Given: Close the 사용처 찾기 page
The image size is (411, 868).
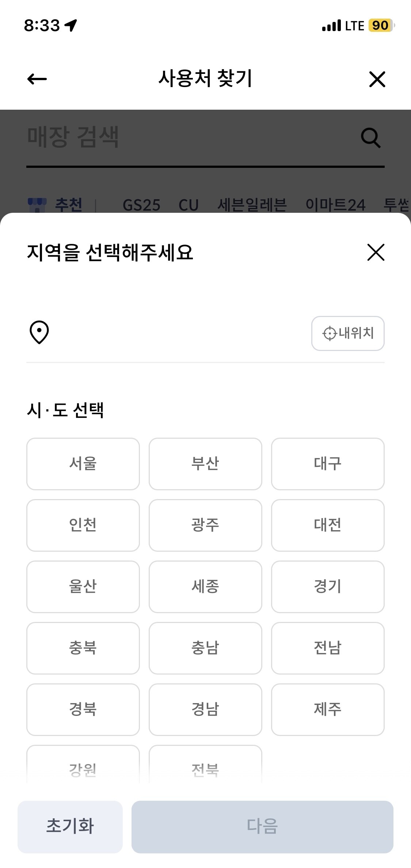Looking at the screenshot, I should point(377,79).
